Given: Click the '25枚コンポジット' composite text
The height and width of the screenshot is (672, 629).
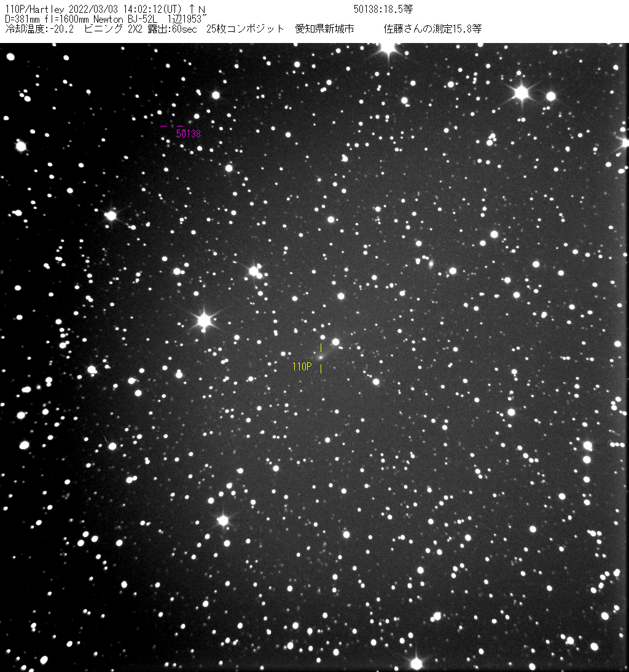Looking at the screenshot, I should tap(246, 29).
